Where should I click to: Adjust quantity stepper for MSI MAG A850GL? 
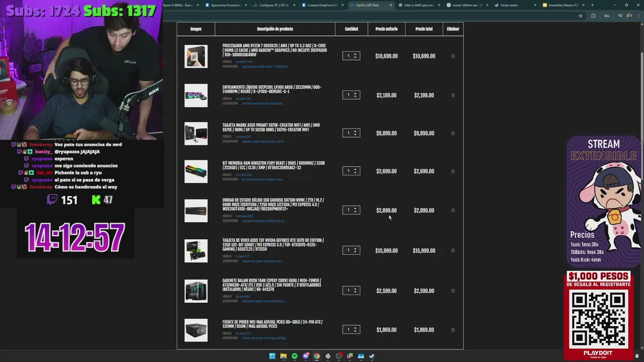click(351, 329)
